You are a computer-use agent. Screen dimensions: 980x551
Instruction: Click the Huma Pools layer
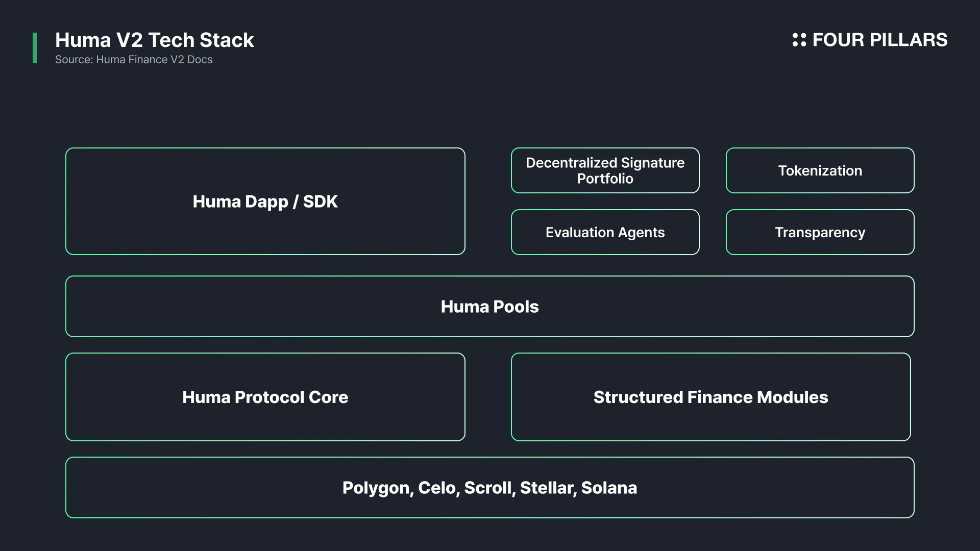tap(490, 307)
